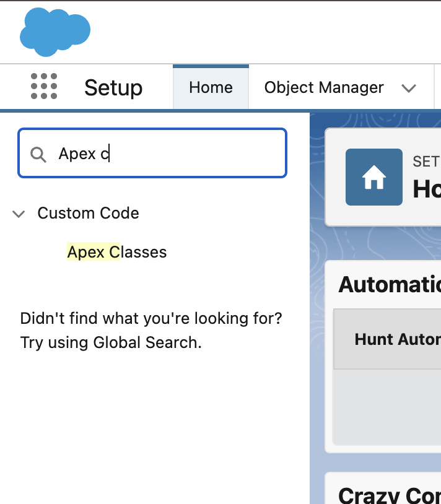Click the Salesforce cloud logo
Screen dimensions: 441x504
pos(55,32)
